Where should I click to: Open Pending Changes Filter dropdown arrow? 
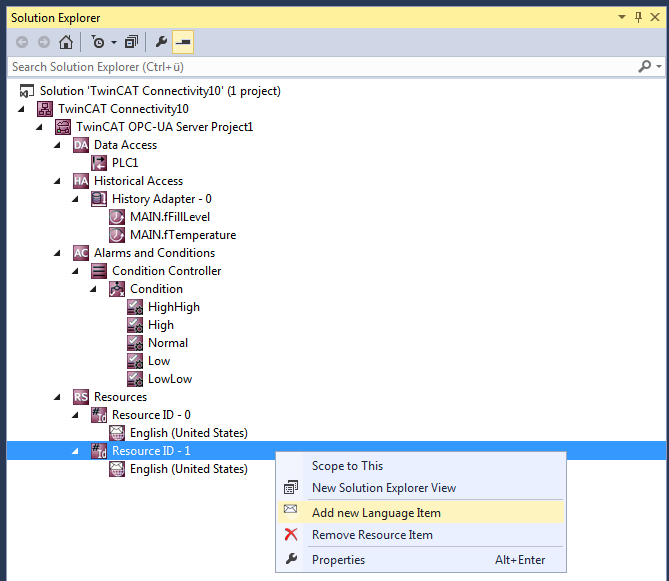tap(113, 42)
